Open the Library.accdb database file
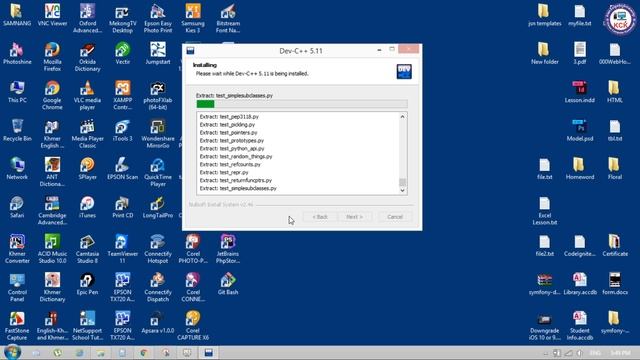The height and width of the screenshot is (360, 640). coord(580,284)
